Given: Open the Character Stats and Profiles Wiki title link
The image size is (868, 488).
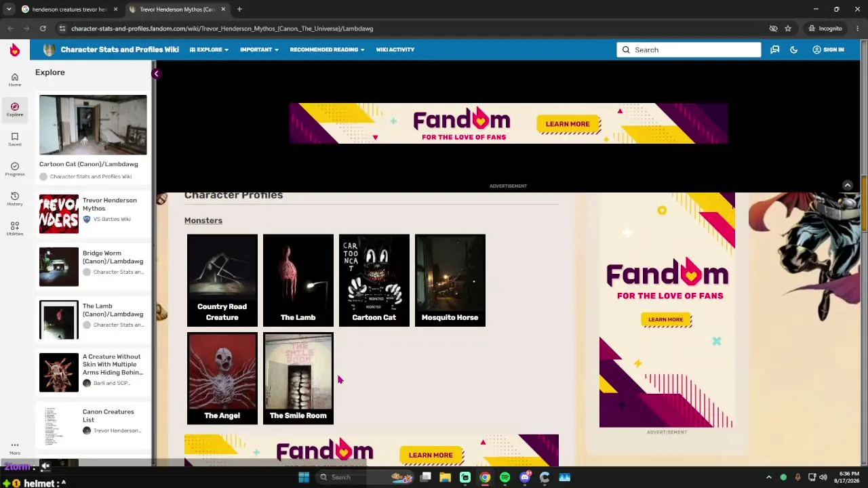Looking at the screenshot, I should [x=119, y=49].
